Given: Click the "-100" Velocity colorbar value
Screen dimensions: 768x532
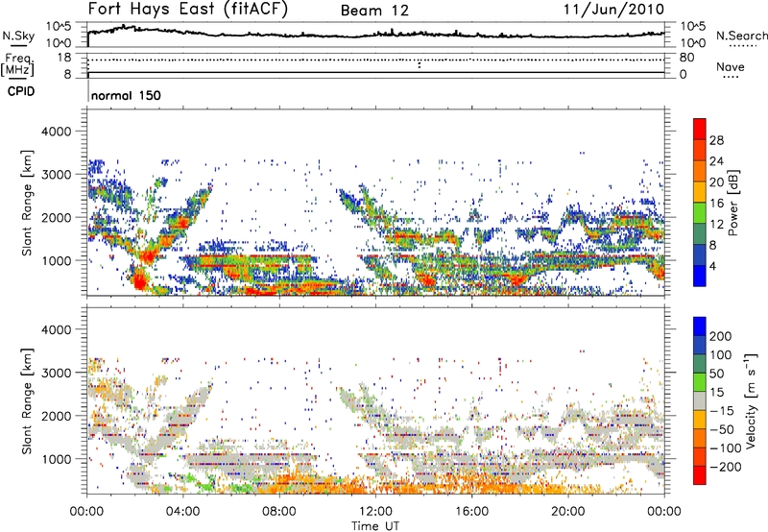Looking at the screenshot, I should pyautogui.click(x=725, y=448).
